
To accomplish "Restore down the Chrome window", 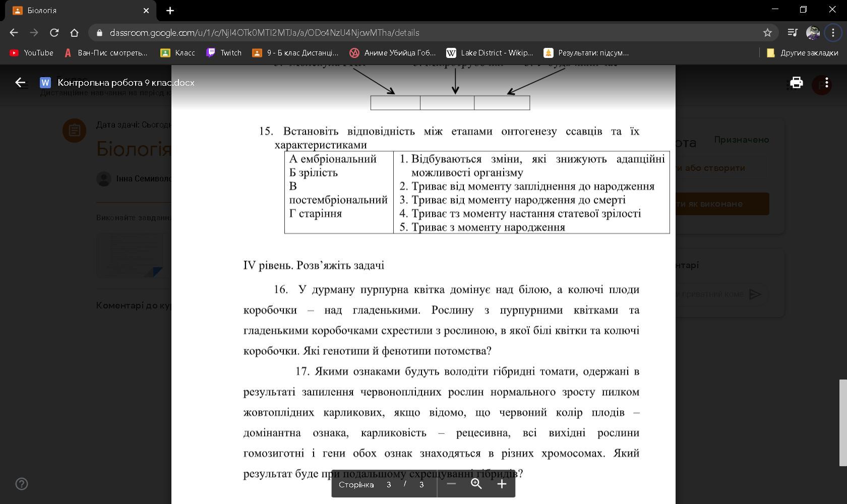I will 804,9.
